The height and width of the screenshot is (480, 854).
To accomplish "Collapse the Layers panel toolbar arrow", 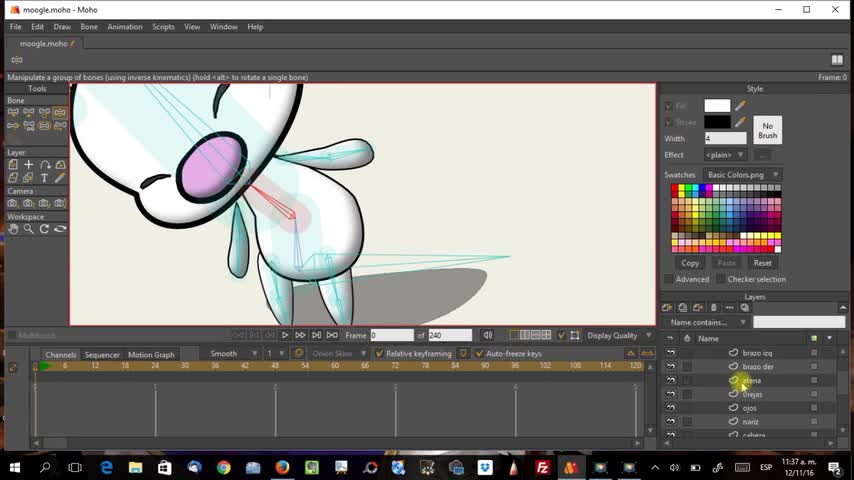I will pyautogui.click(x=843, y=308).
